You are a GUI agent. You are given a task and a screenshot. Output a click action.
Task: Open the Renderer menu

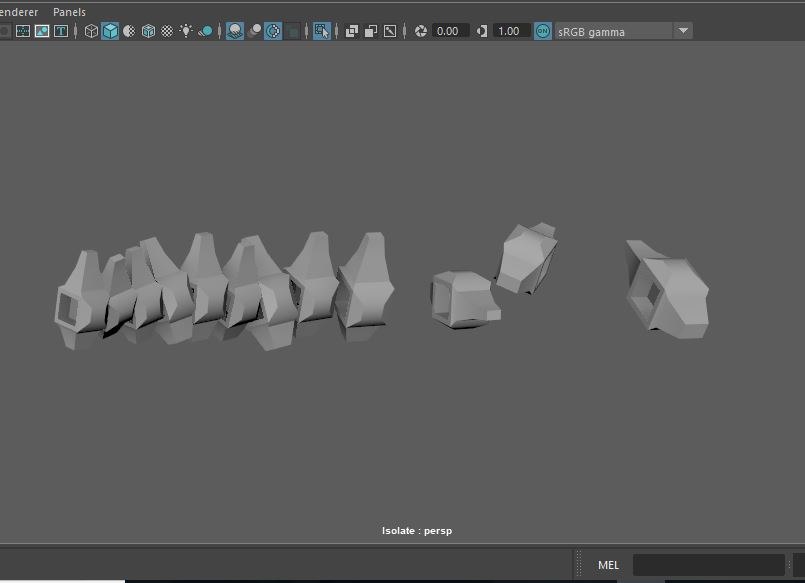coord(18,12)
